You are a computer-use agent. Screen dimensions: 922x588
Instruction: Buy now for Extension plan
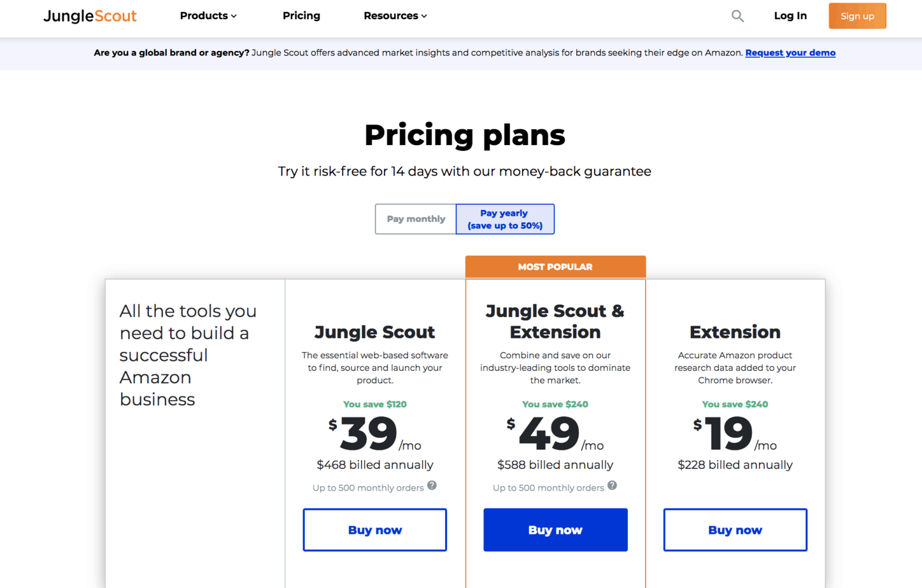pyautogui.click(x=735, y=530)
